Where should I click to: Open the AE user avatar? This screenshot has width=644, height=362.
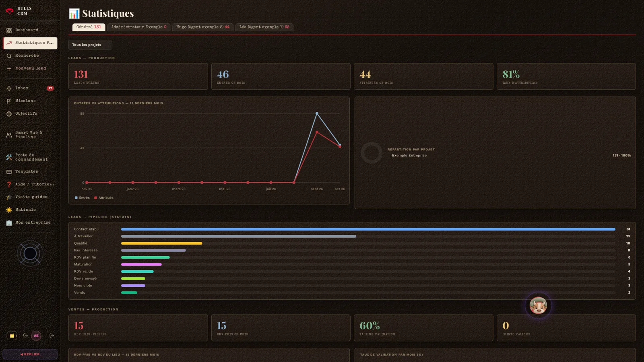(x=36, y=335)
